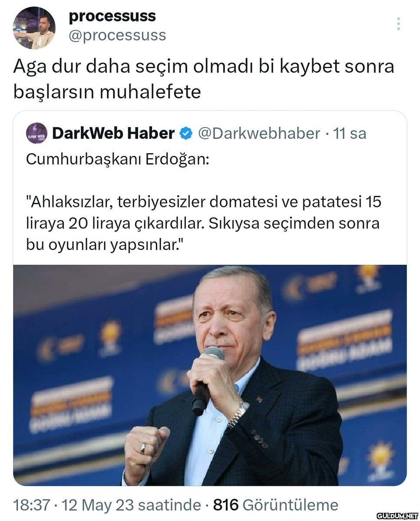Open DarkWeb Haber account name
The image size is (420, 521).
113,133
